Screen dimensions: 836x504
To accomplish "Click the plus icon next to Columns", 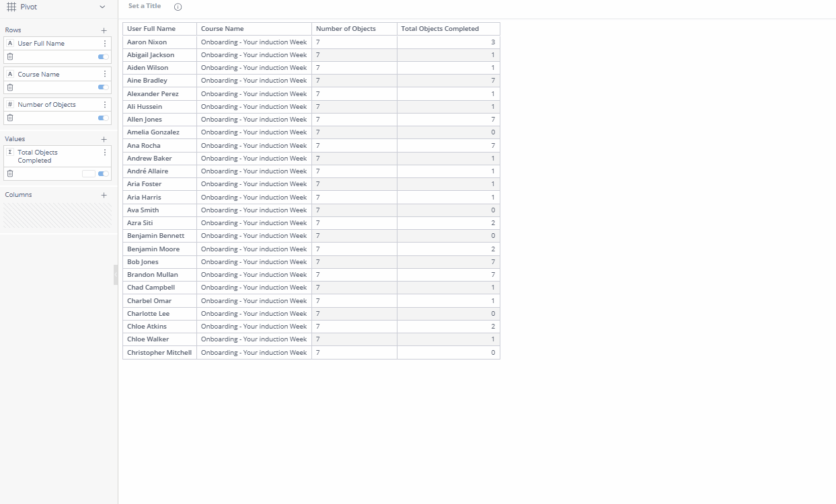I will pos(104,194).
